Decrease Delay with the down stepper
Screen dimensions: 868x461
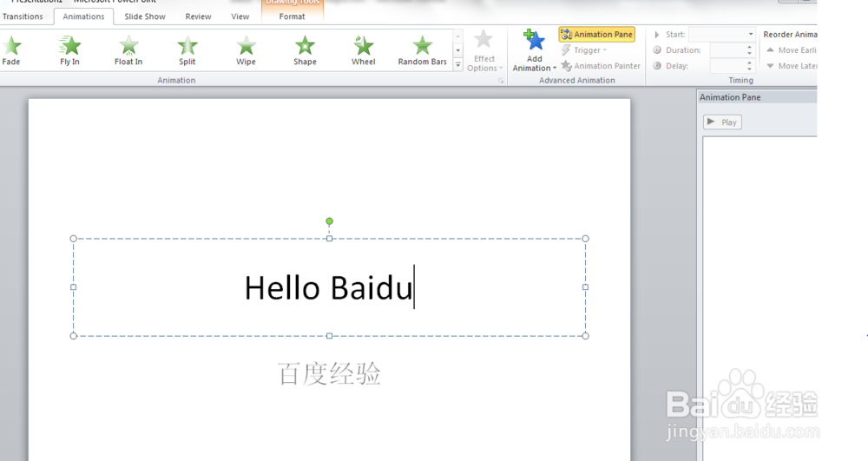click(x=750, y=69)
